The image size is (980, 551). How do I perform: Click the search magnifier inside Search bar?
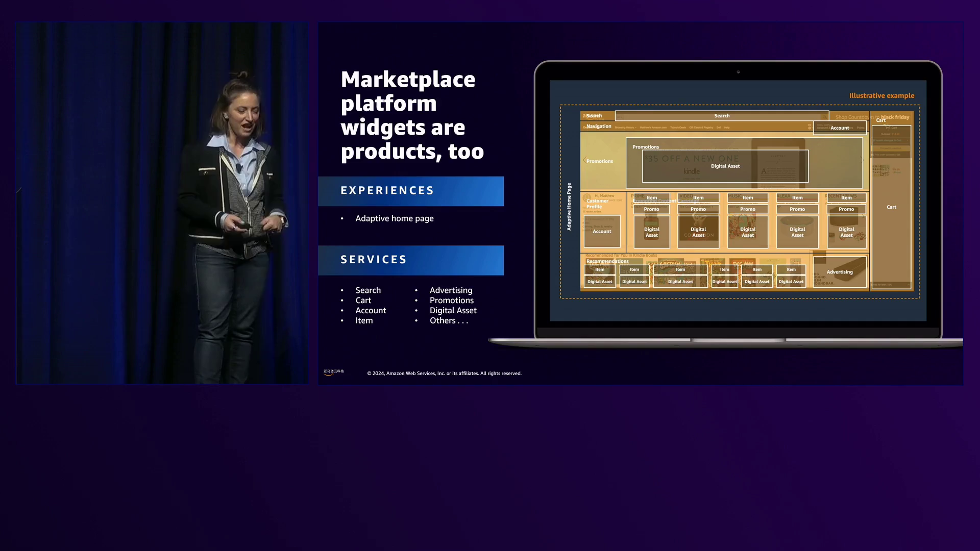(x=823, y=116)
